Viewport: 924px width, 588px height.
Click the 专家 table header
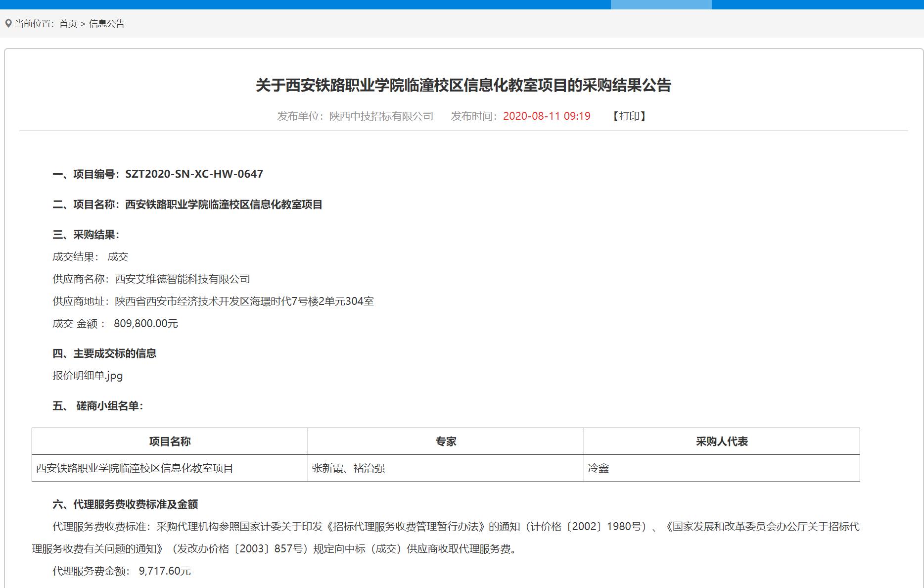click(x=446, y=441)
